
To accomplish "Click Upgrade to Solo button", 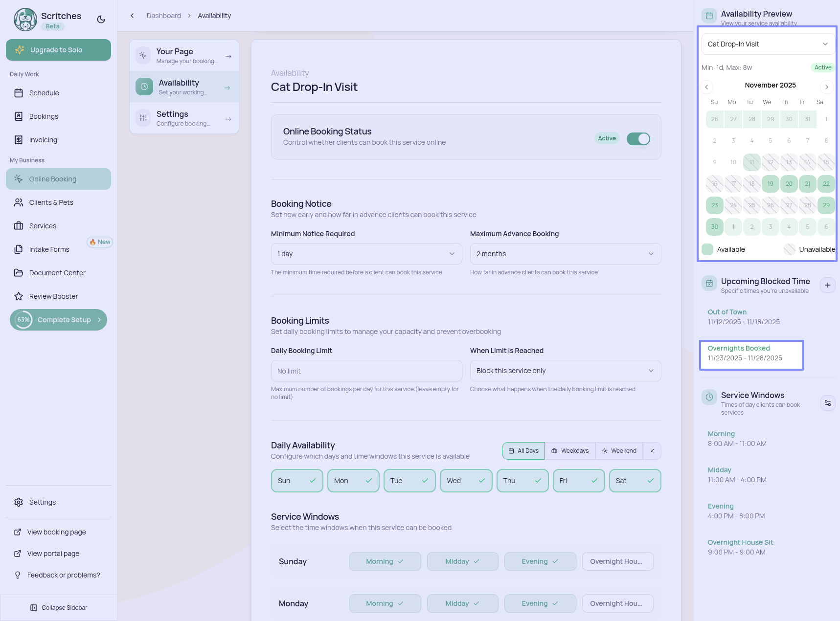I will 58,50.
